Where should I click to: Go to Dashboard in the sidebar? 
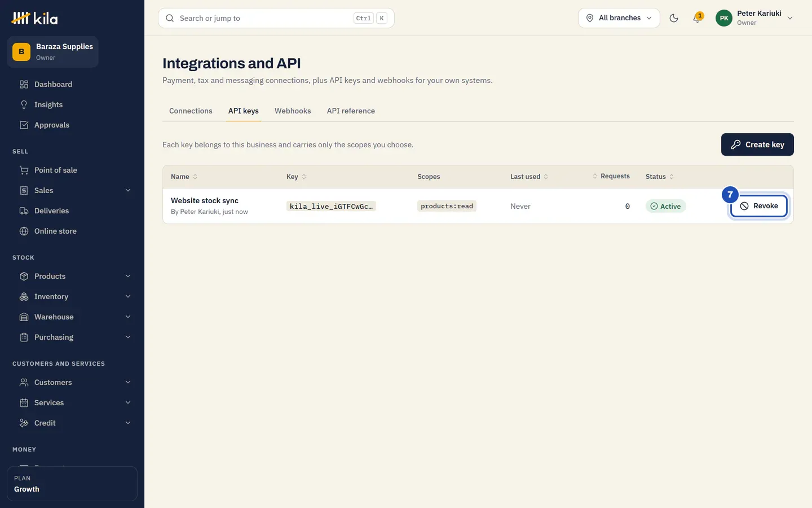tap(72, 84)
